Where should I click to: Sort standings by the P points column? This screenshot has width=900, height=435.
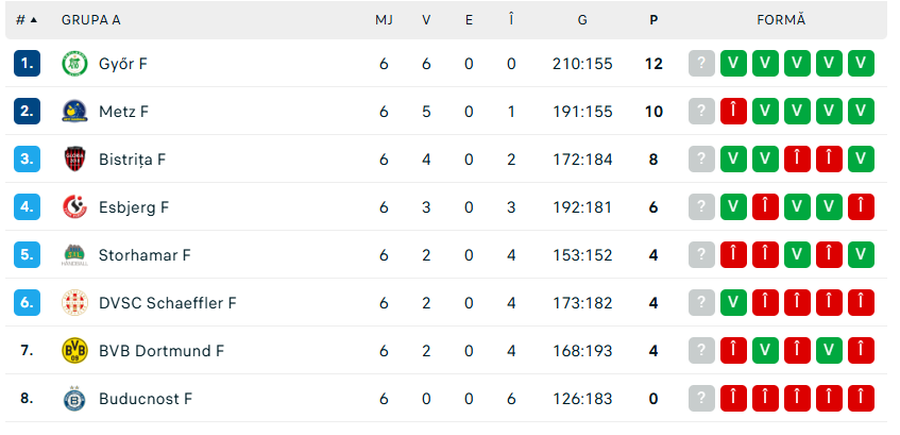coord(653,20)
